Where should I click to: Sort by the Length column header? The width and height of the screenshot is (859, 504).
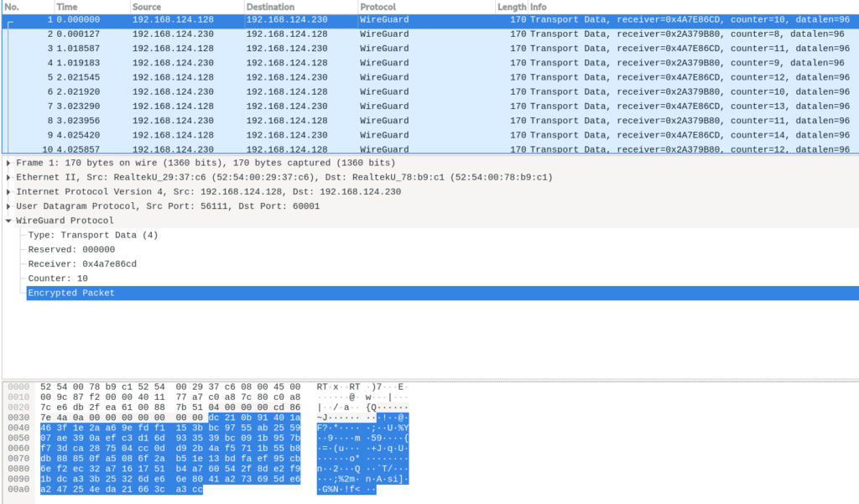click(511, 7)
